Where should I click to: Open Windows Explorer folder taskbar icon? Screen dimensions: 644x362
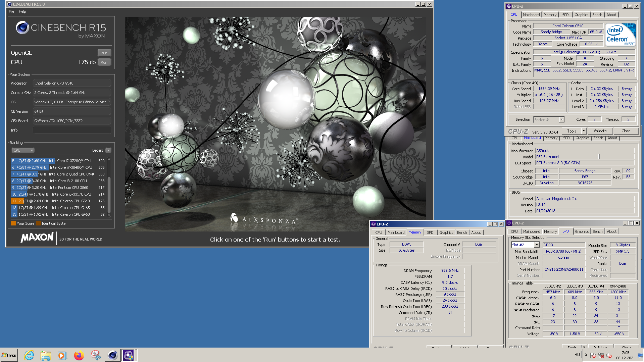point(46,355)
